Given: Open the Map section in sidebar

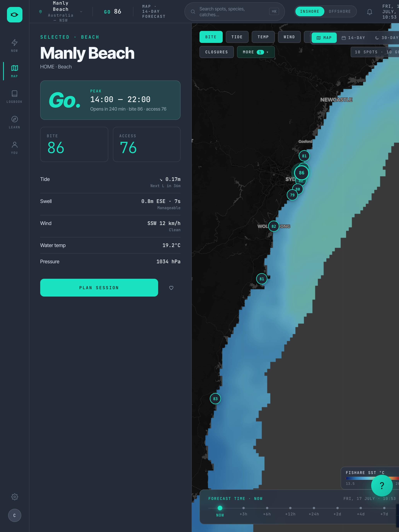Looking at the screenshot, I should [x=14, y=71].
